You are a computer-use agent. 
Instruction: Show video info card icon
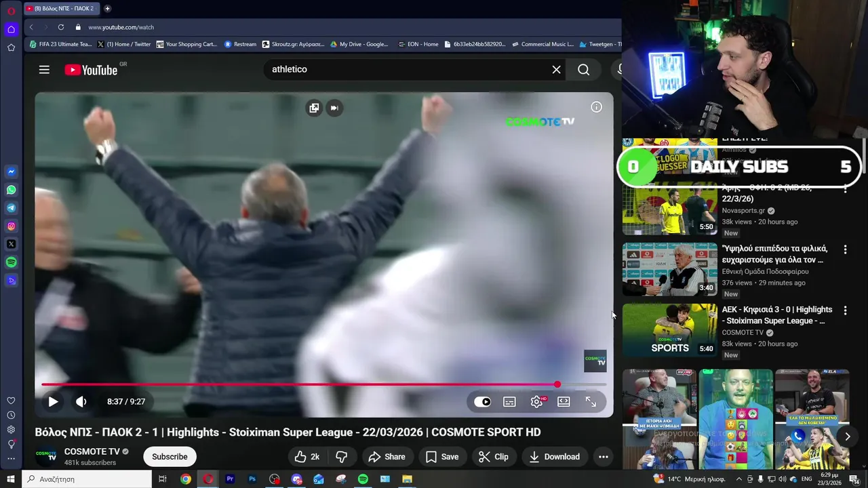click(x=596, y=107)
